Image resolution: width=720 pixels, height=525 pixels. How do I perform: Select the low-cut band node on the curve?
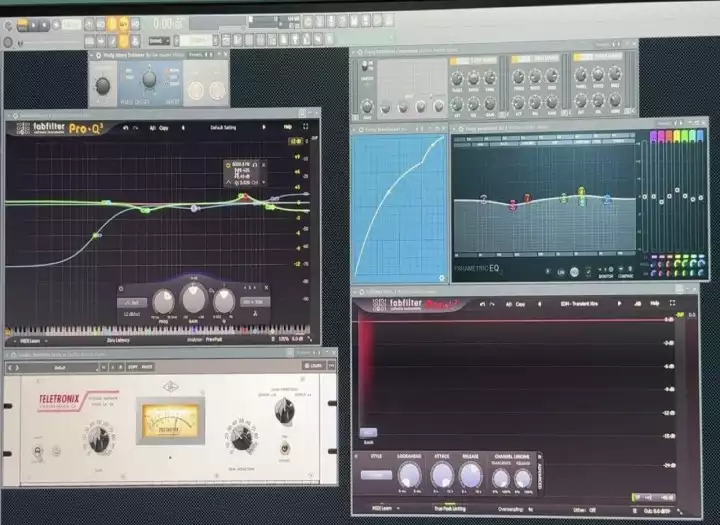(x=96, y=236)
